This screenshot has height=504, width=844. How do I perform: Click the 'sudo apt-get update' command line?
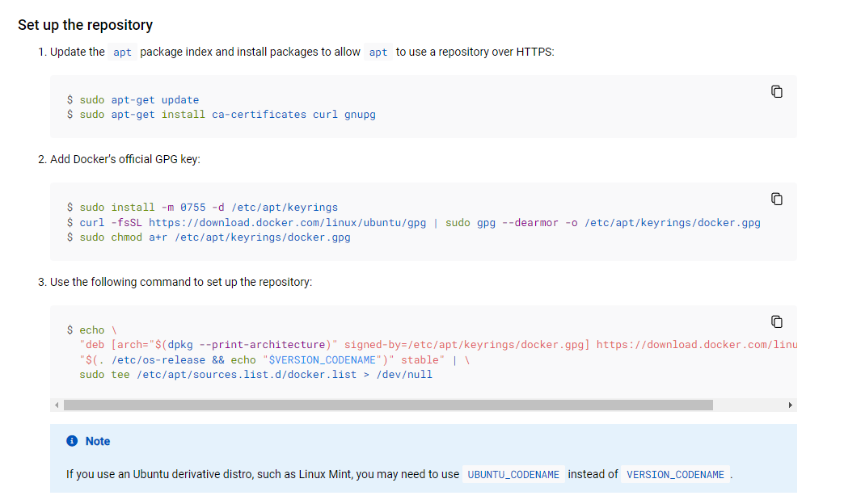click(x=133, y=100)
